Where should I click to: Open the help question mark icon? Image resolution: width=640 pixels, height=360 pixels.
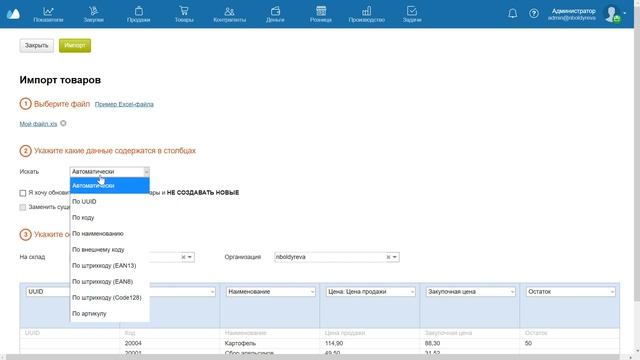pyautogui.click(x=533, y=13)
